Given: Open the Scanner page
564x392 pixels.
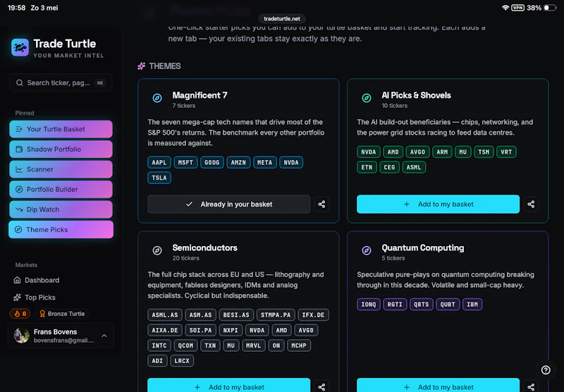Looking at the screenshot, I should click(x=61, y=169).
